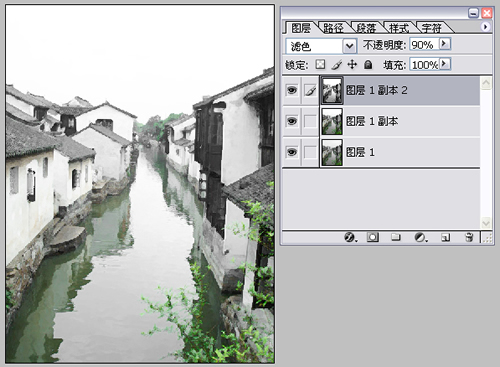Image resolution: width=500 pixels, height=367 pixels.
Task: Switch to the 路径 tab
Action: tap(333, 28)
